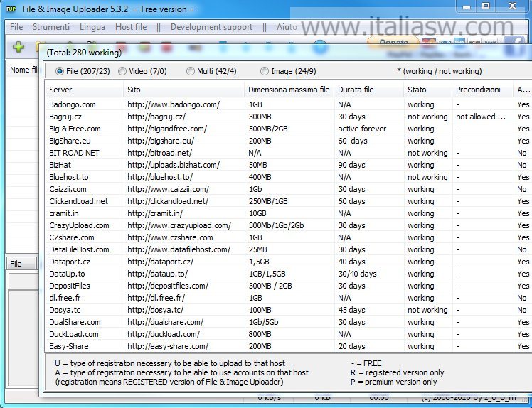Click the "active forever" duration cell

click(x=362, y=129)
